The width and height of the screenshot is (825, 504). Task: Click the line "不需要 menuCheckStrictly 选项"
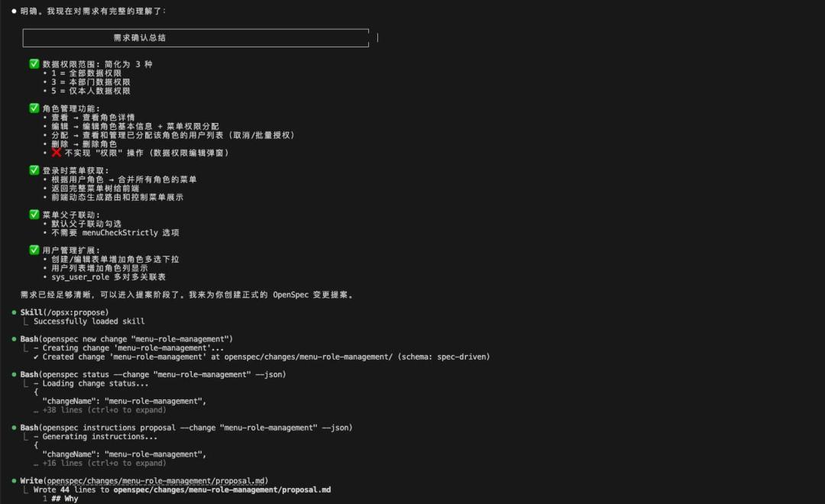tap(115, 233)
